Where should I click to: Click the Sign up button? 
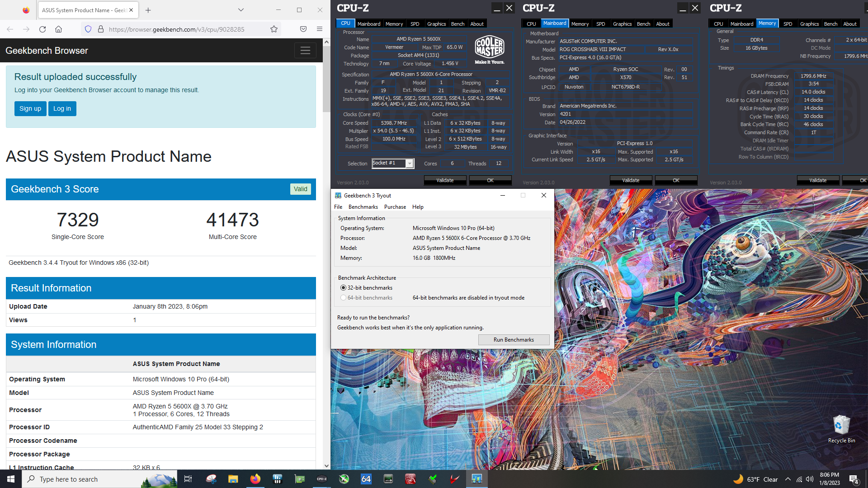[30, 108]
